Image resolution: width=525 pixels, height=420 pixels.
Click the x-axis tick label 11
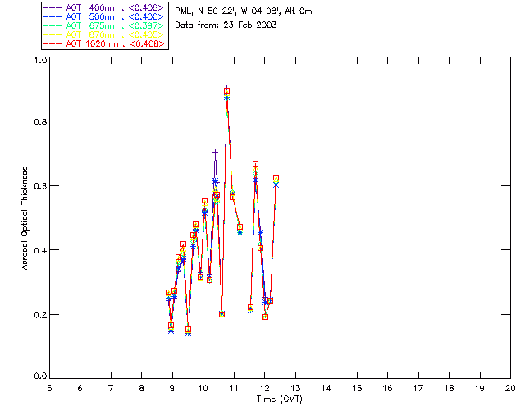pyautogui.click(x=234, y=388)
